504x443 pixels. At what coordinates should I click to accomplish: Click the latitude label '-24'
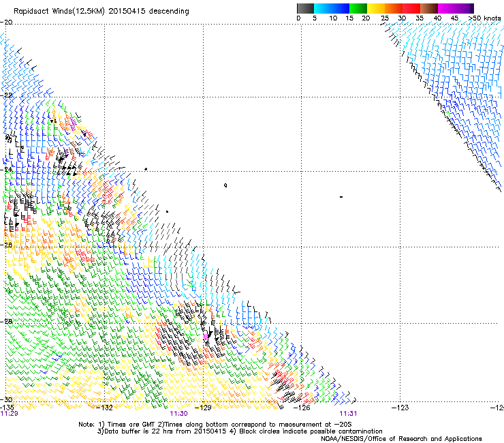click(x=7, y=170)
